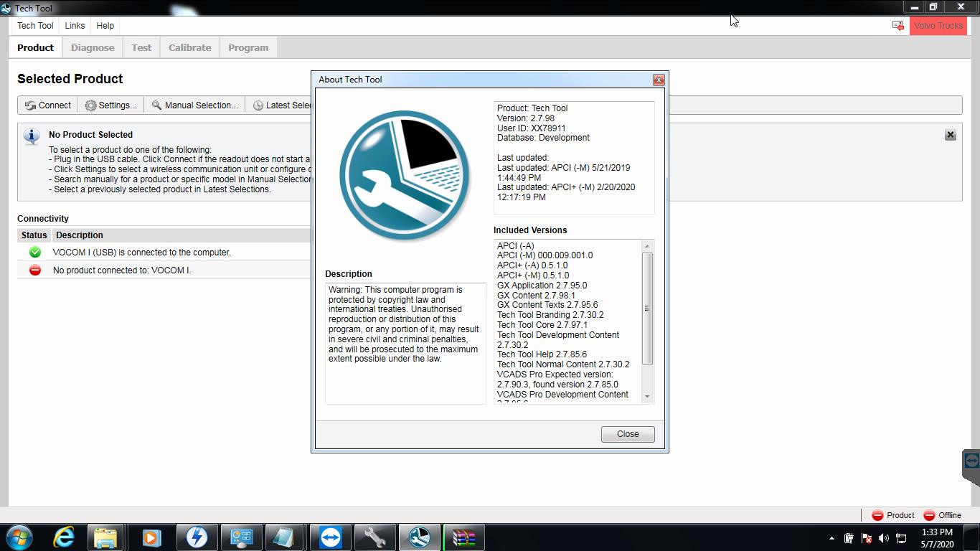Switch to the Test tab
The height and width of the screenshot is (551, 980).
click(141, 47)
